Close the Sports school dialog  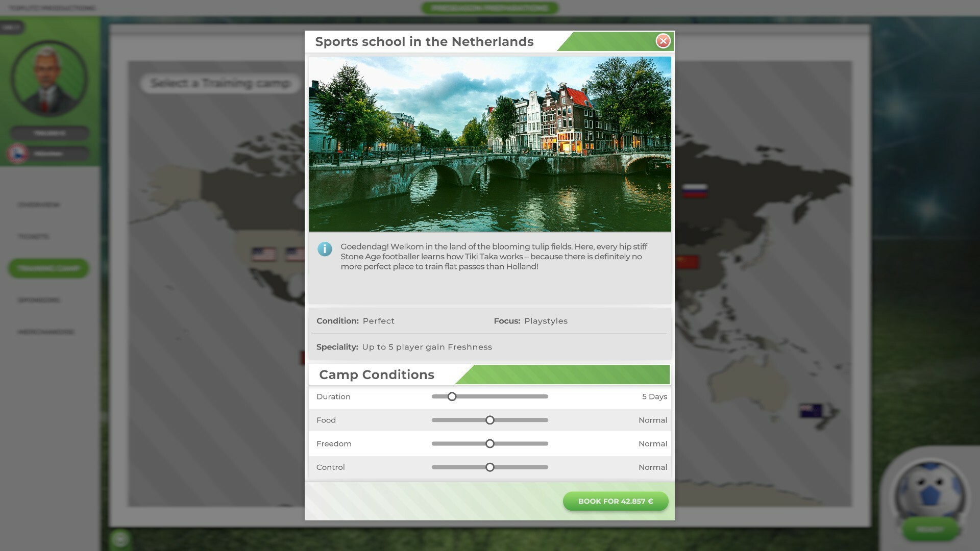(x=663, y=41)
